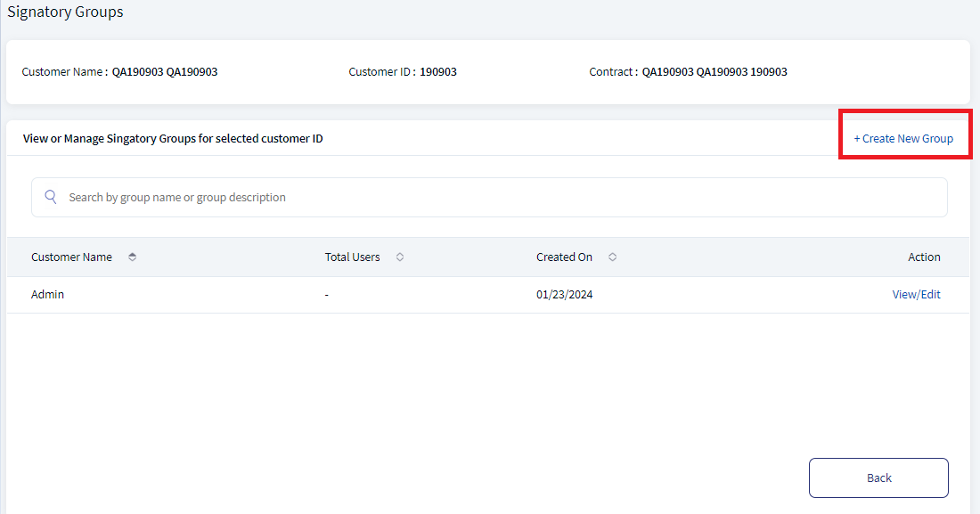Viewport: 980px width, 514px height.
Task: Click the Create New Group link
Action: (x=903, y=138)
